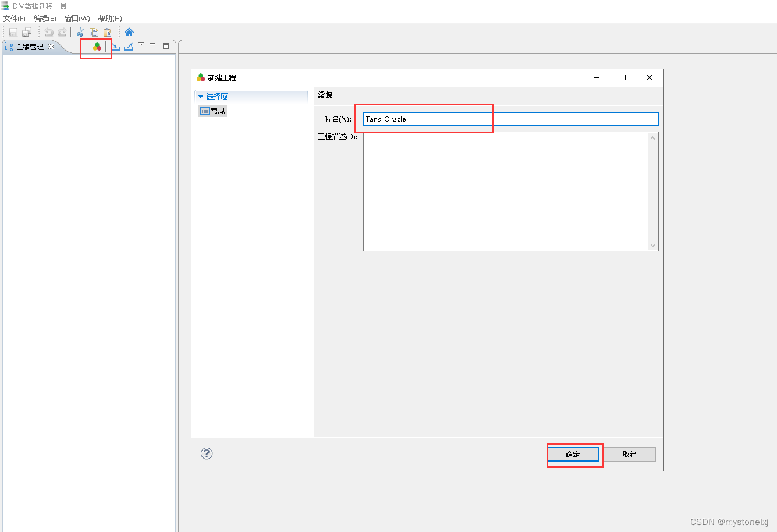Click the Paste clipboard icon
Viewport: 777px width, 532px height.
point(107,32)
